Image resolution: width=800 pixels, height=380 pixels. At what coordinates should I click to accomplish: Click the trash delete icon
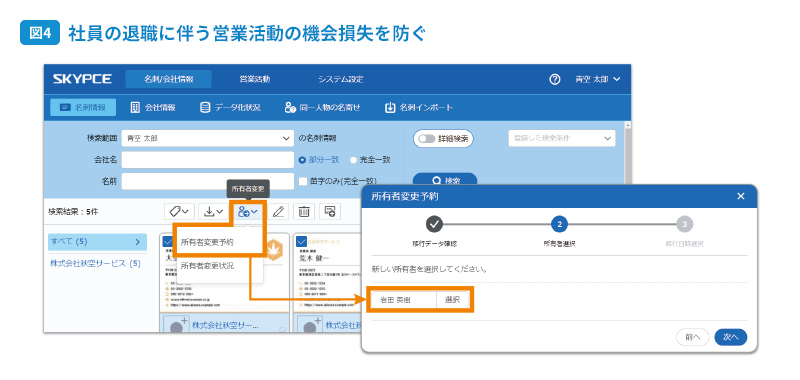click(x=304, y=212)
